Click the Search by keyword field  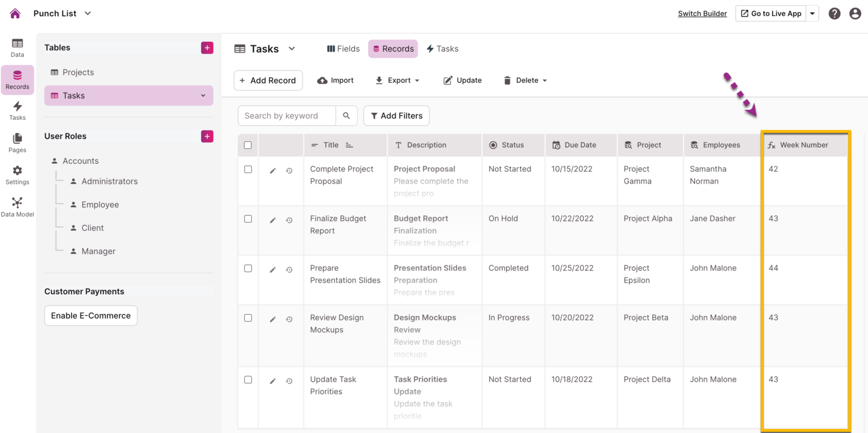(286, 116)
